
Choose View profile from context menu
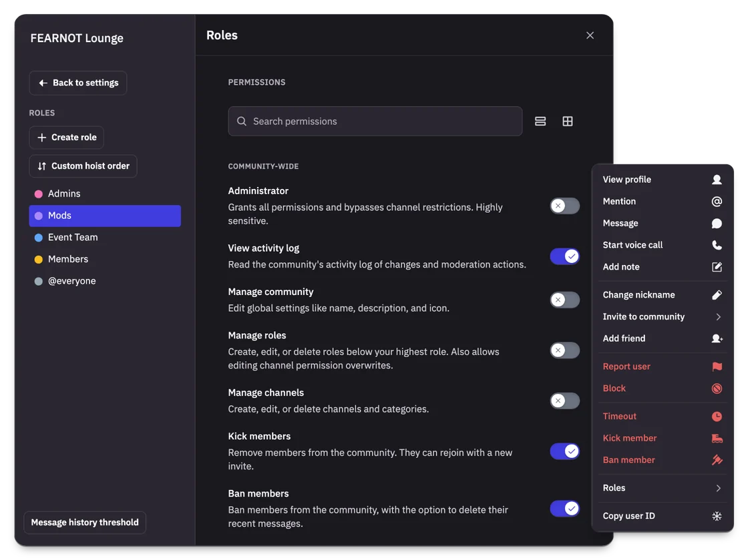coord(662,180)
